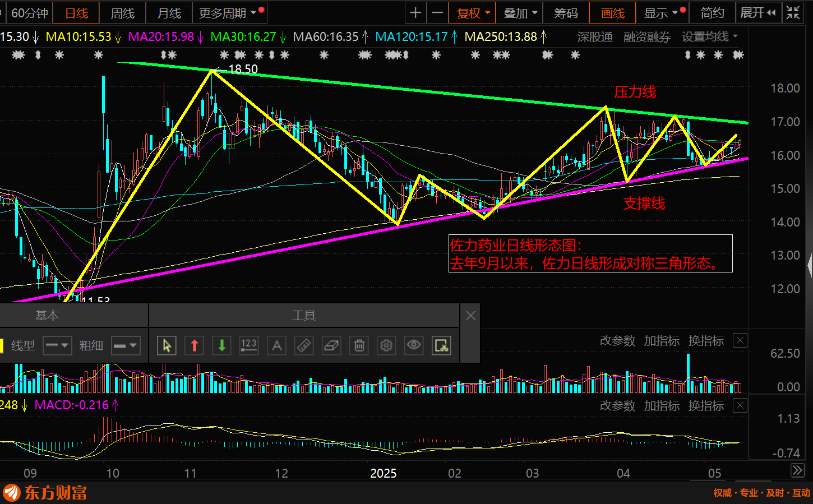This screenshot has width=813, height=504.
Task: Click the fullscreen collapse arrows icon
Action: click(x=793, y=12)
